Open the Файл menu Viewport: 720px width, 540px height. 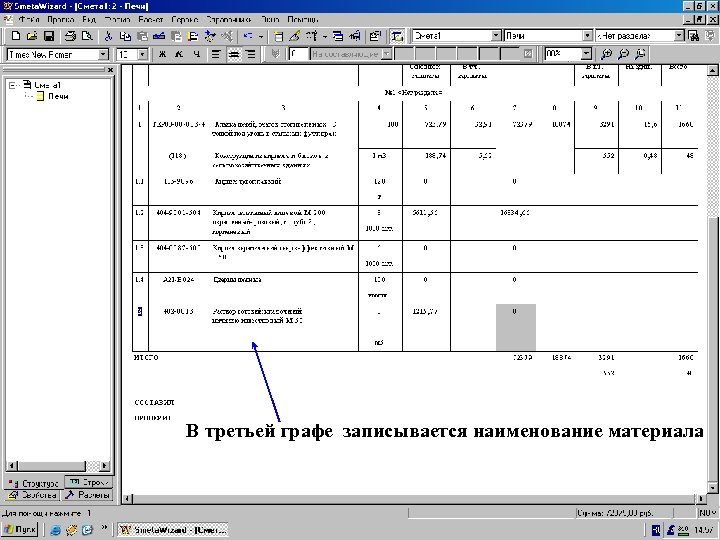click(x=28, y=20)
